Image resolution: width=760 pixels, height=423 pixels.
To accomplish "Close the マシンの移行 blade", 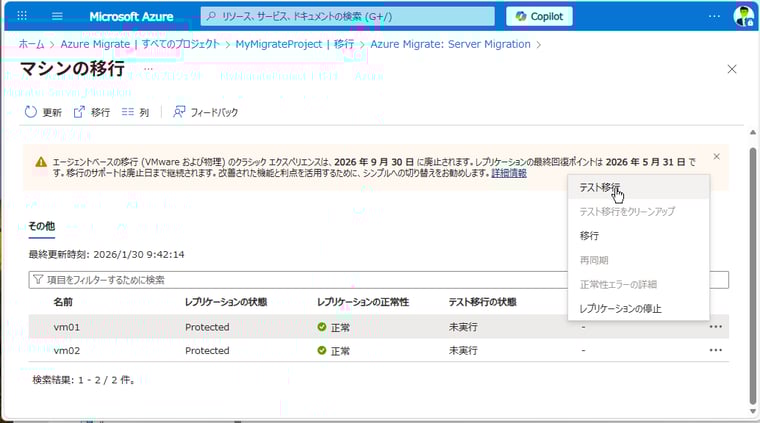I will pos(732,69).
